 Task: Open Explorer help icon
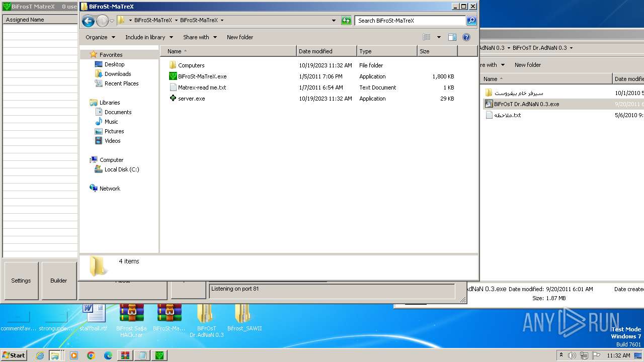tap(466, 37)
